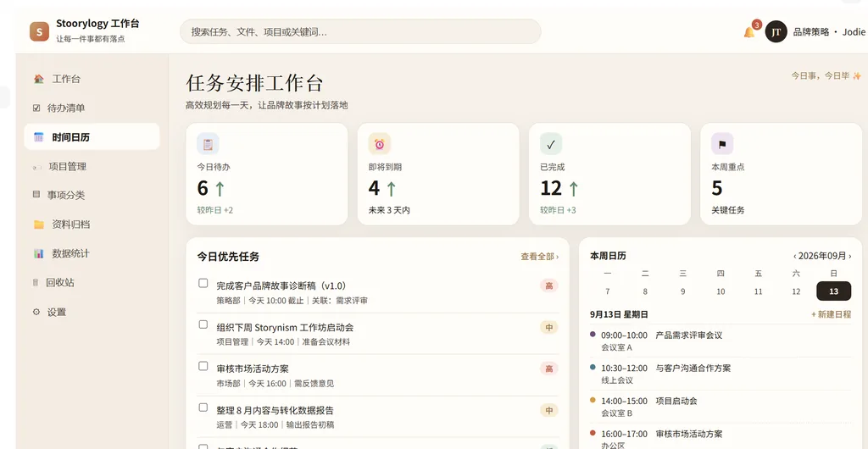Click 中 tag on Storynism 工作坊启动会
The image size is (868, 449).
point(549,327)
